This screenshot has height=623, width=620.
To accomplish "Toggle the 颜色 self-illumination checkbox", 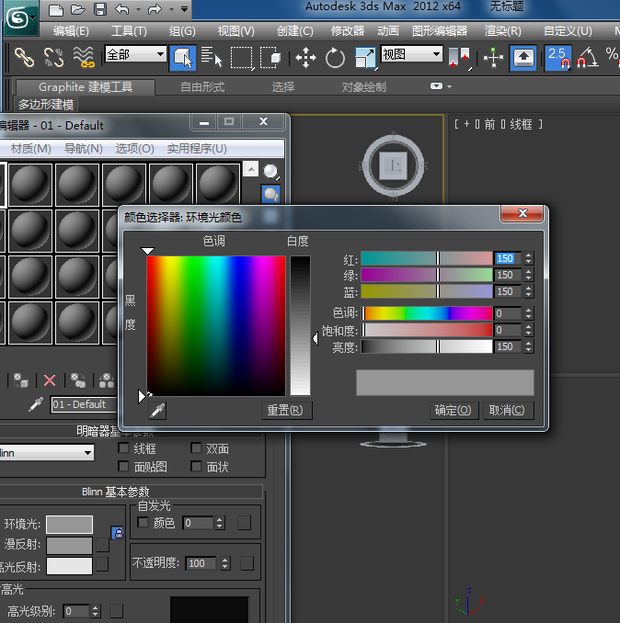I will click(142, 522).
